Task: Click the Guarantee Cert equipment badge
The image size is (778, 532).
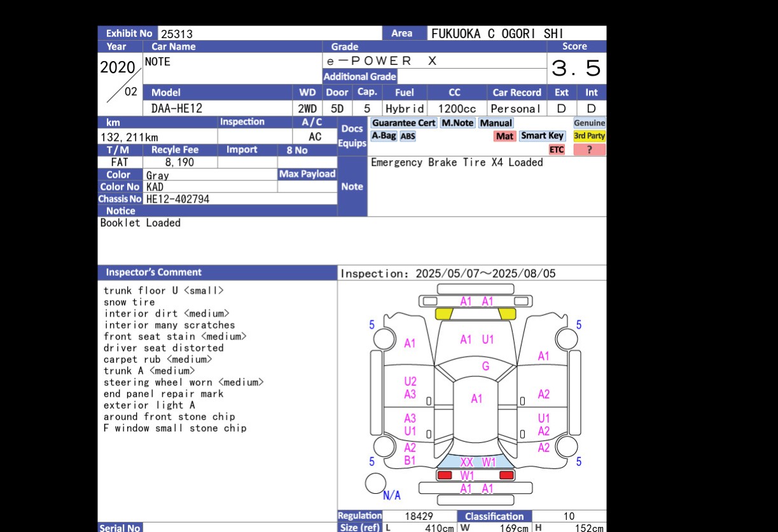Action: [403, 123]
